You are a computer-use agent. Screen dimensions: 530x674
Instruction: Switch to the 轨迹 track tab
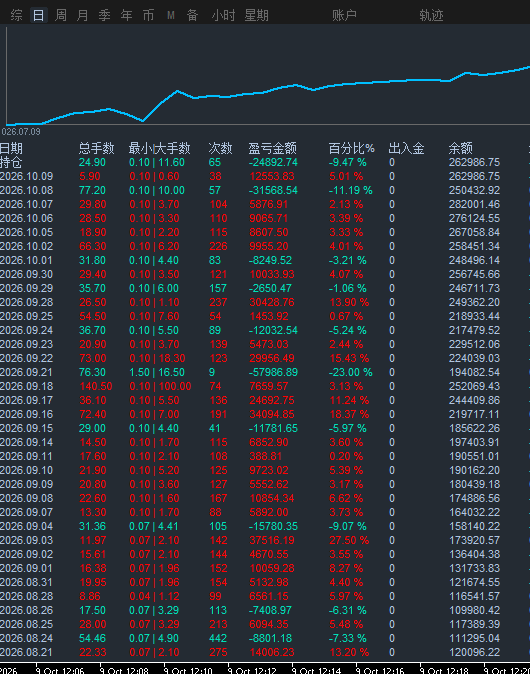coord(431,15)
